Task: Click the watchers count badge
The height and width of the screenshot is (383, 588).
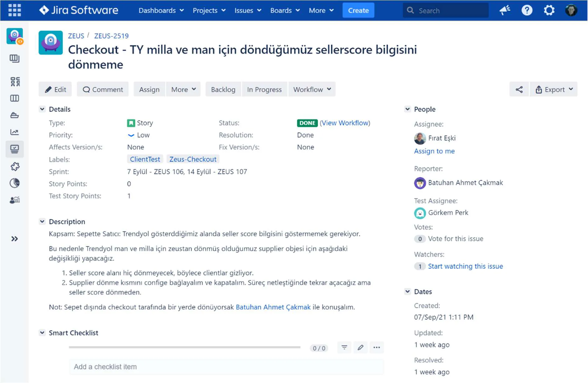Action: [x=420, y=266]
